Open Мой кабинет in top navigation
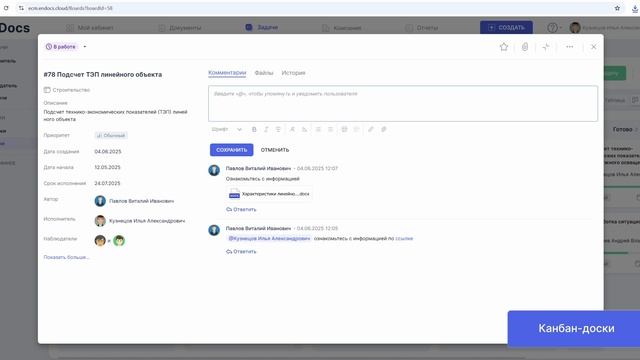The height and width of the screenshot is (360, 640). [90, 28]
